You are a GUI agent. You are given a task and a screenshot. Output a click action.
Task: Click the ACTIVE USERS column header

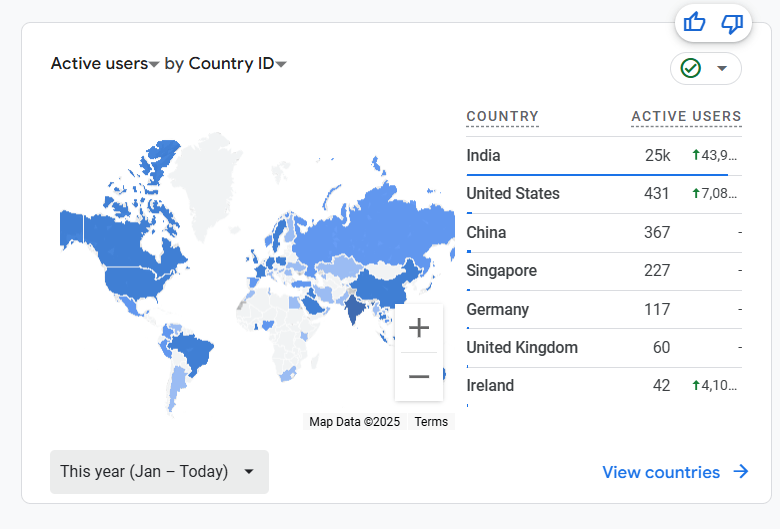pyautogui.click(x=686, y=117)
